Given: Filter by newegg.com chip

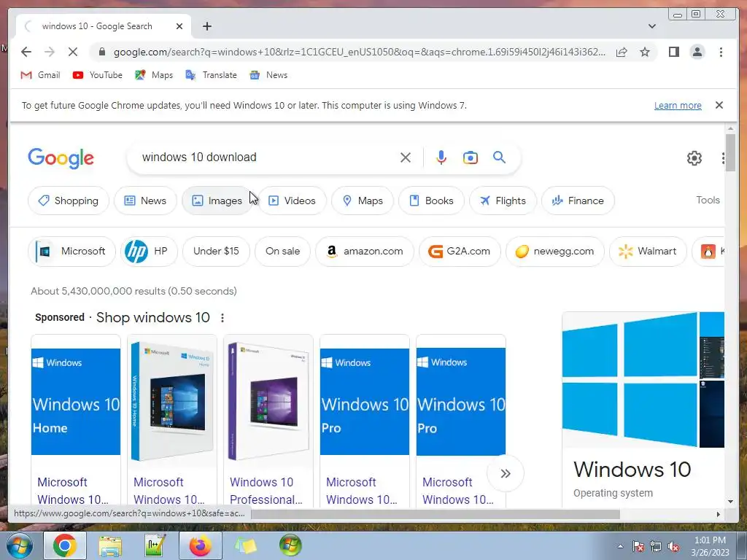Looking at the screenshot, I should (555, 251).
